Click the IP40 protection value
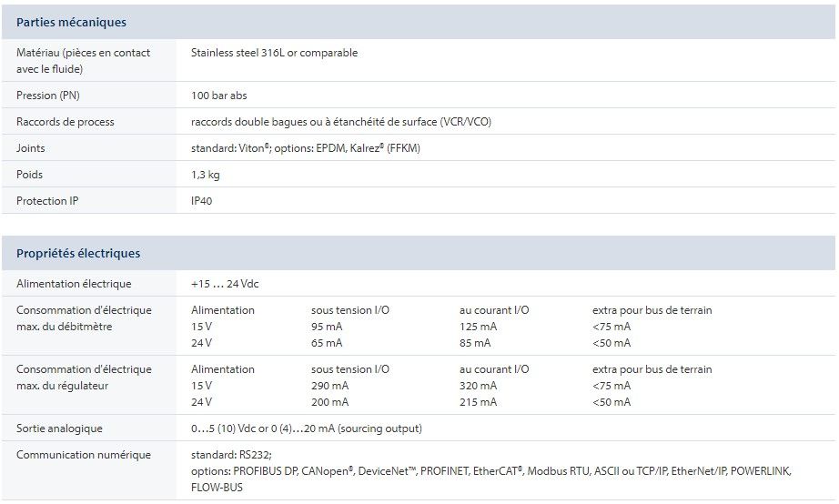The width and height of the screenshot is (839, 504). pos(201,201)
